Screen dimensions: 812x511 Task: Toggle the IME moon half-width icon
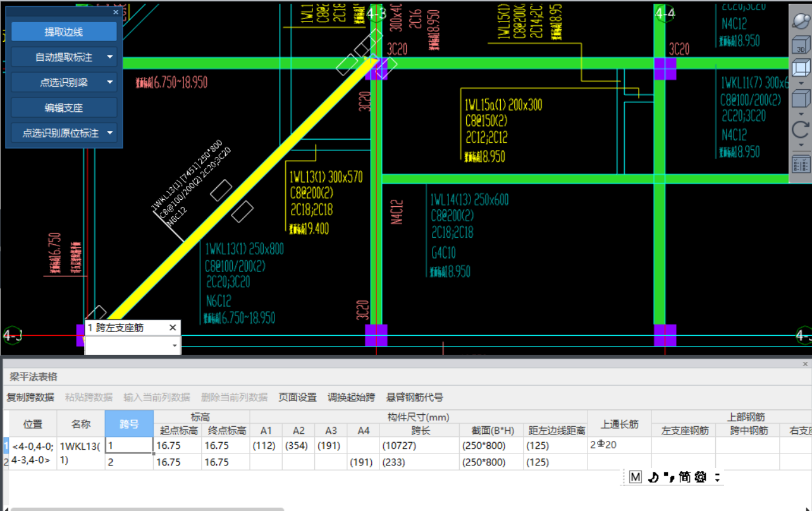(653, 477)
